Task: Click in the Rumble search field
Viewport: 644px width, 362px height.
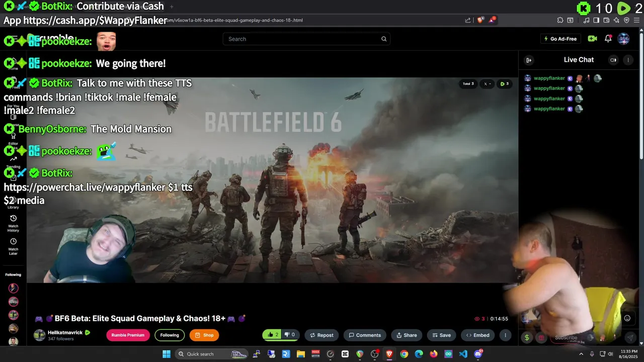Action: (302, 39)
